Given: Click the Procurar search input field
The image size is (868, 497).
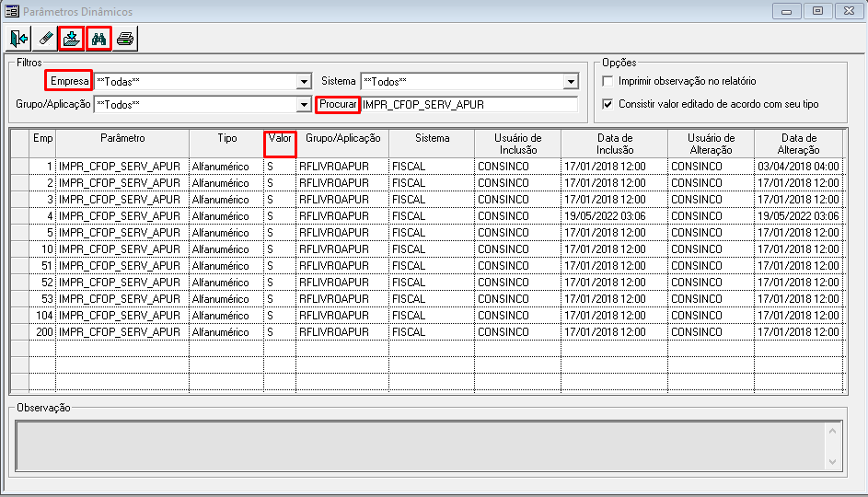Looking at the screenshot, I should [469, 105].
